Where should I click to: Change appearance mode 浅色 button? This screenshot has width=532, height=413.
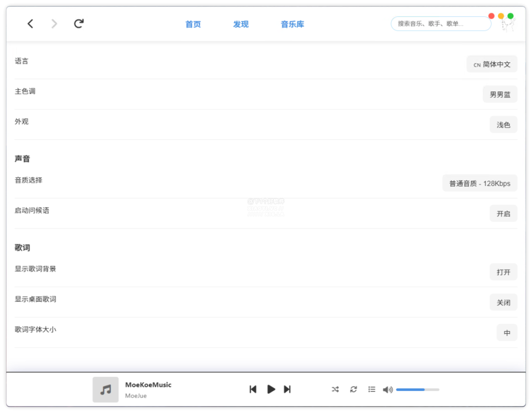tap(503, 125)
